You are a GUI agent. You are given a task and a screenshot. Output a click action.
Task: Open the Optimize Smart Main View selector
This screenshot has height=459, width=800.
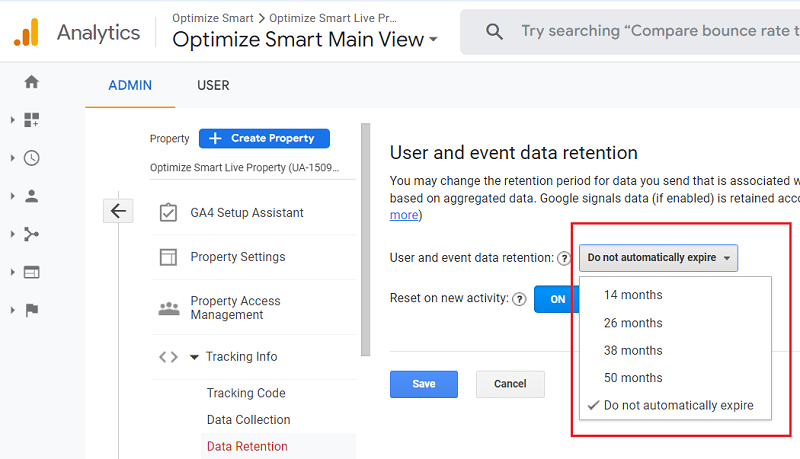[305, 39]
